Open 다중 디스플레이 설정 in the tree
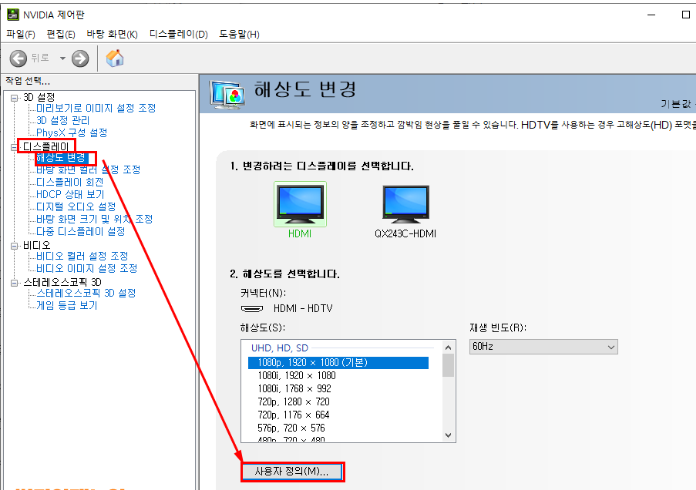The height and width of the screenshot is (490, 696). [x=80, y=231]
